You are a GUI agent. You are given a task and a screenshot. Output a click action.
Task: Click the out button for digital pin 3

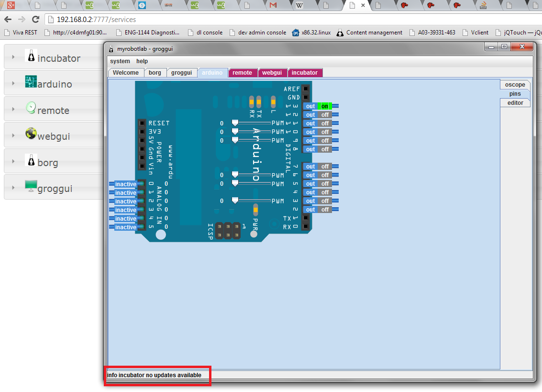[310, 201]
